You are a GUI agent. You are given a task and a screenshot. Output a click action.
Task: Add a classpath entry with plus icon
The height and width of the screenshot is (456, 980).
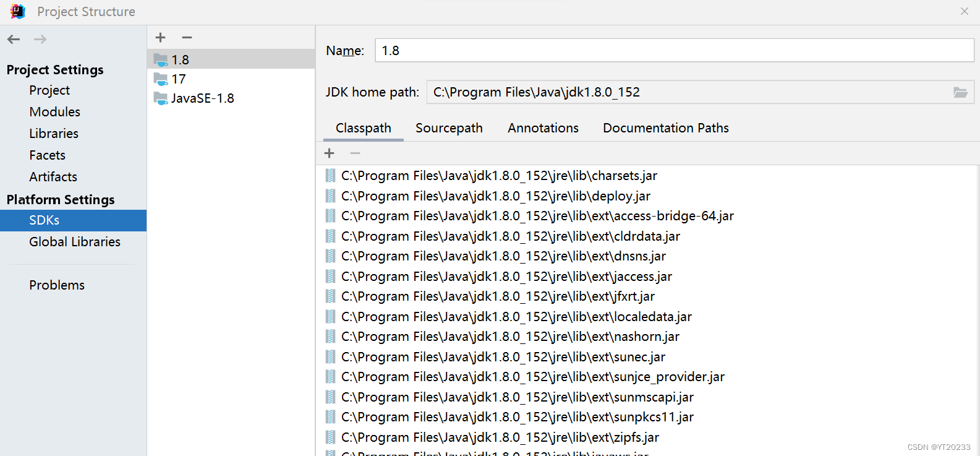pos(330,153)
